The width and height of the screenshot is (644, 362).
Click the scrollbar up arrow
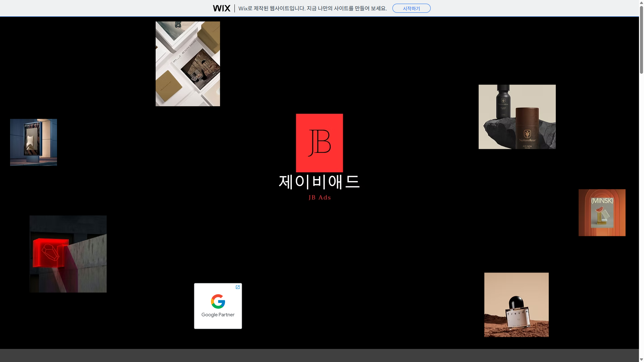(641, 2)
